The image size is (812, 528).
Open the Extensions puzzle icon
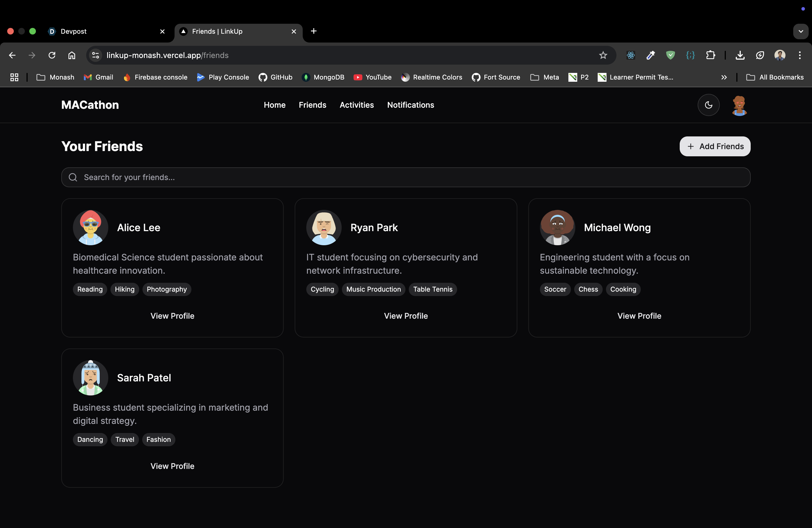coord(710,55)
